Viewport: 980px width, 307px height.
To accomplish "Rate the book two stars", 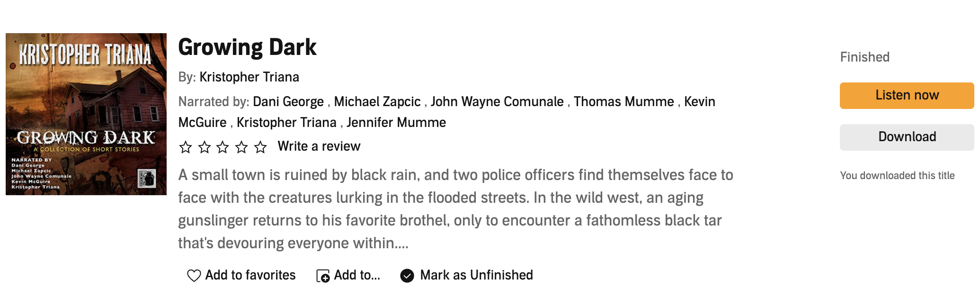I will click(205, 147).
